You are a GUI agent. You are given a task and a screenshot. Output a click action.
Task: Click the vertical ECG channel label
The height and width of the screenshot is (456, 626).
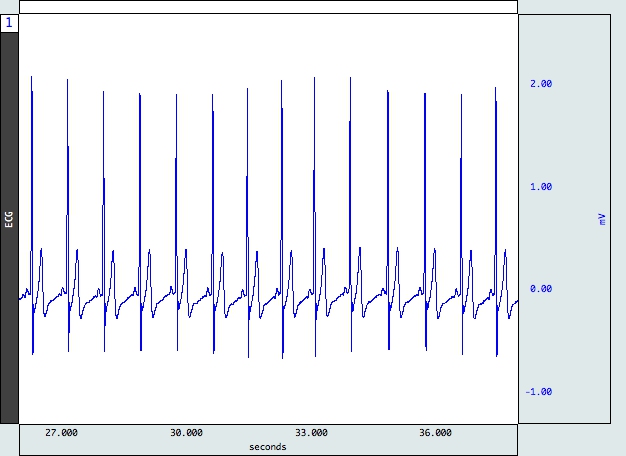coord(9,220)
